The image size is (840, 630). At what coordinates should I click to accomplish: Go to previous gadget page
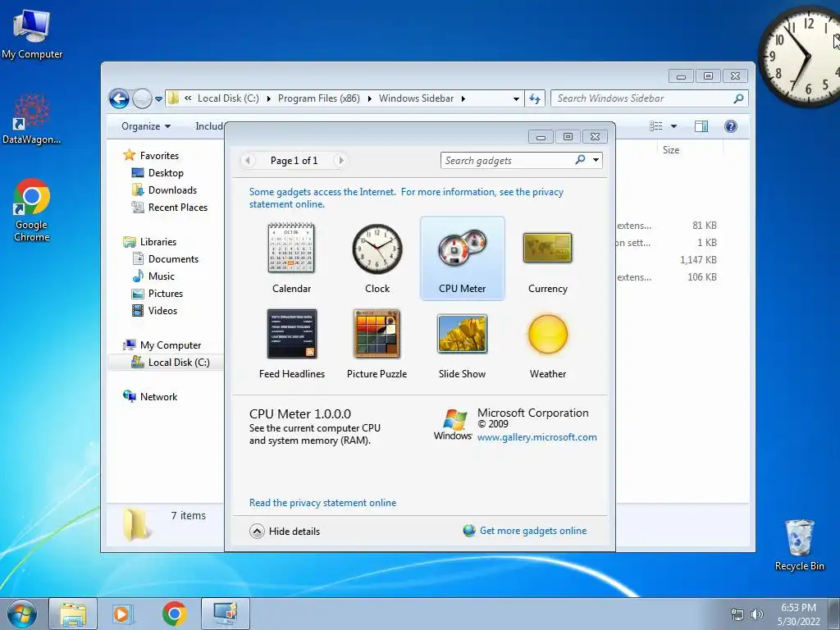[248, 160]
